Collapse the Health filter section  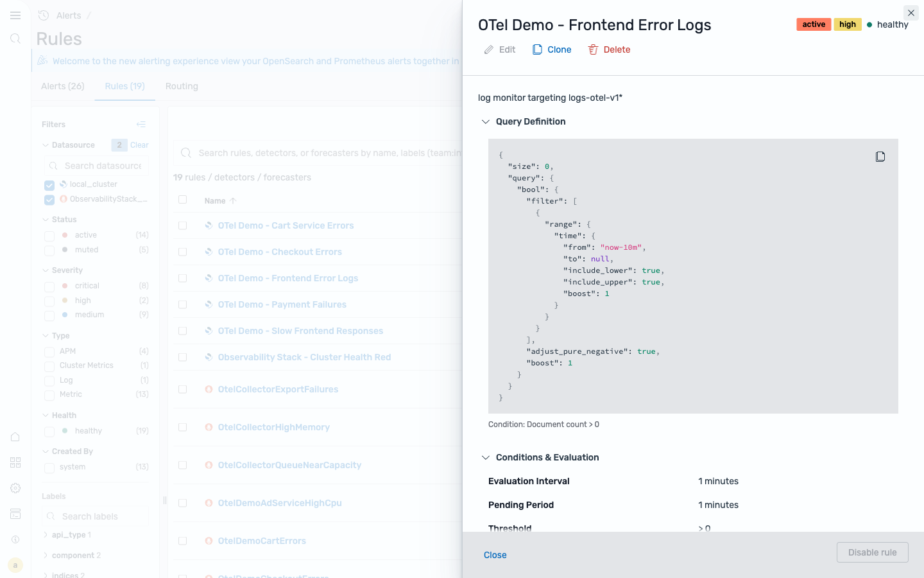(x=46, y=416)
